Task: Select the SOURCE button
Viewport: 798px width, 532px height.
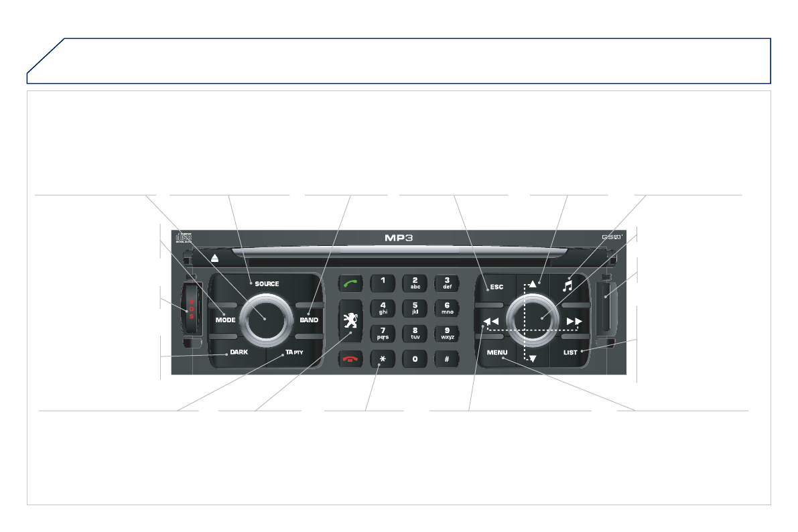Action: click(267, 284)
